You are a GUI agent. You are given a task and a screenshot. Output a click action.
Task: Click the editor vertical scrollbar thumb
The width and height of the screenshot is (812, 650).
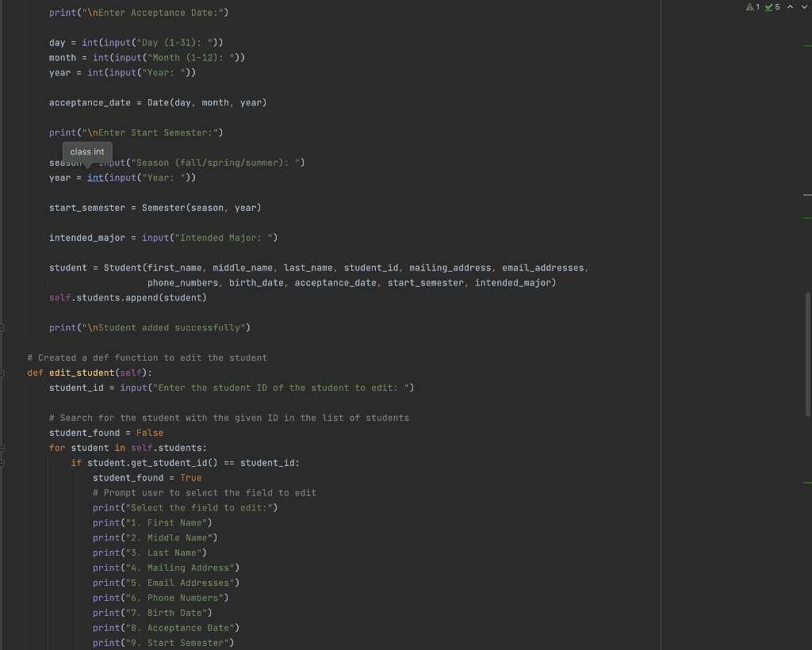[808, 354]
